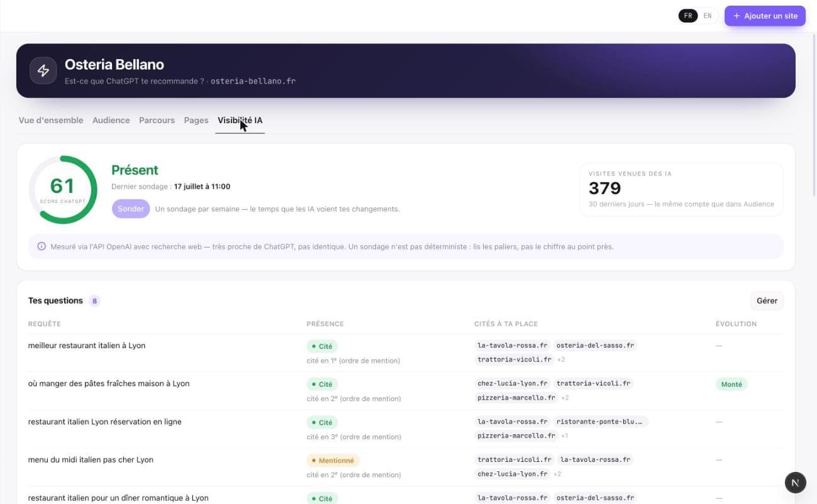This screenshot has height=504, width=817.
Task: Click Cité badge for 'meilleur restaurant italien' row
Action: [x=322, y=346]
